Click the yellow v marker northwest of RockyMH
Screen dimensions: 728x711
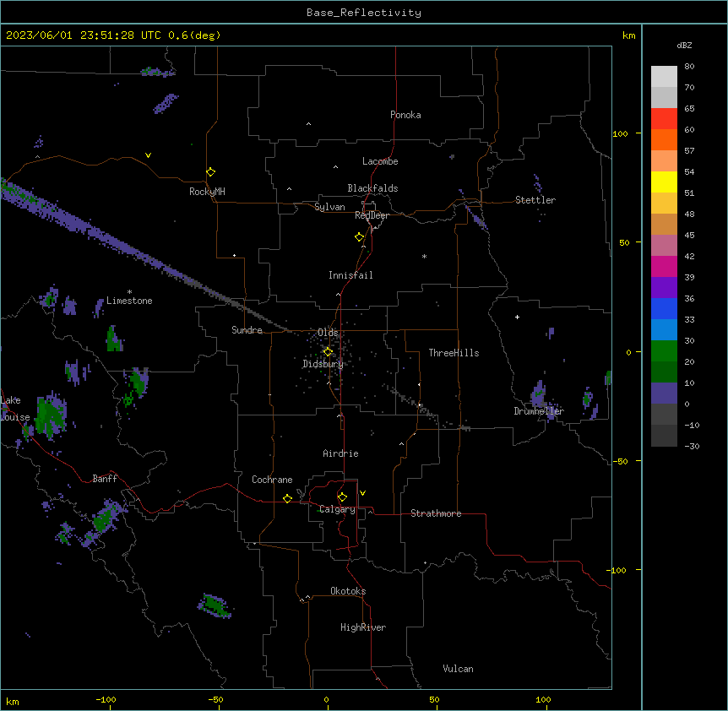(148, 155)
